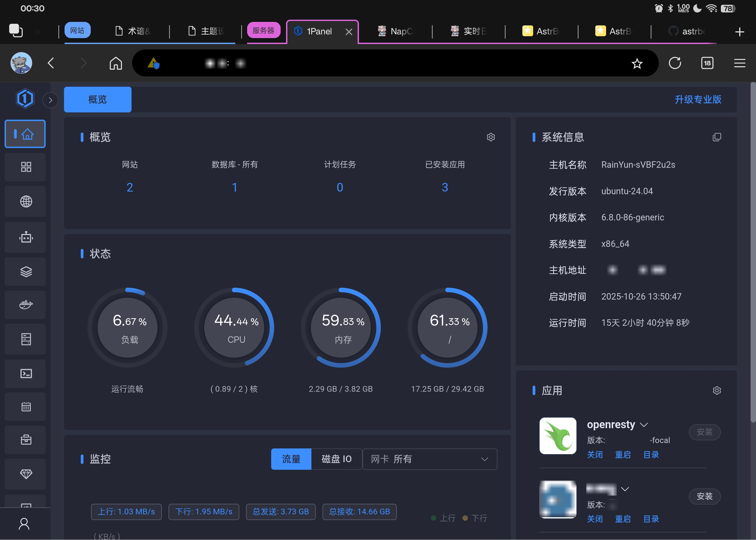Click the 升级专业版 upgrade link

click(698, 99)
